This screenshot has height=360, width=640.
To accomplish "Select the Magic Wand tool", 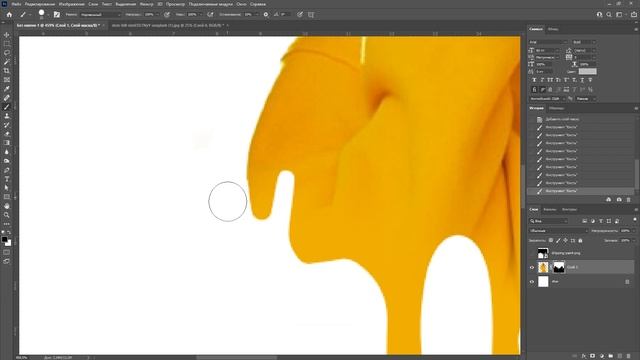I will point(7,62).
